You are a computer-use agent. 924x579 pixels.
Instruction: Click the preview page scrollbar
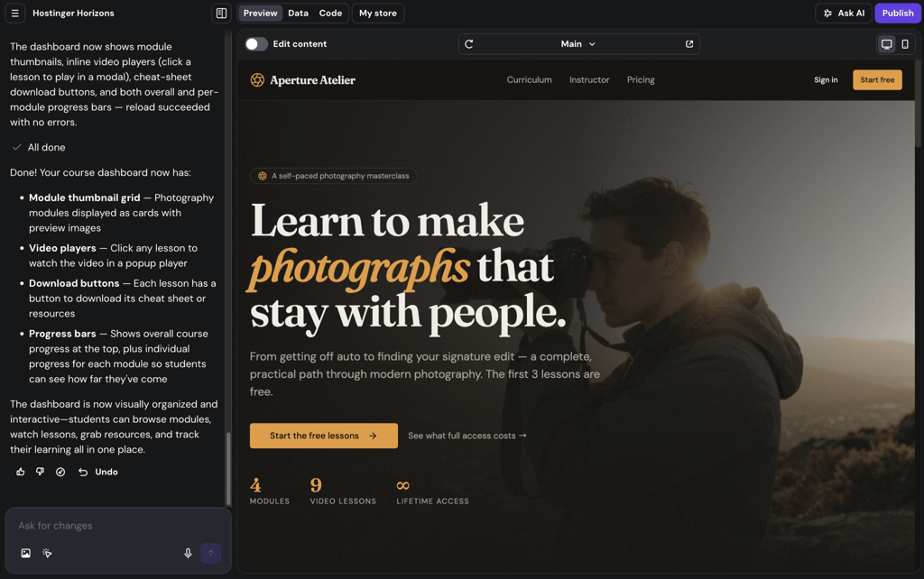pos(918,104)
